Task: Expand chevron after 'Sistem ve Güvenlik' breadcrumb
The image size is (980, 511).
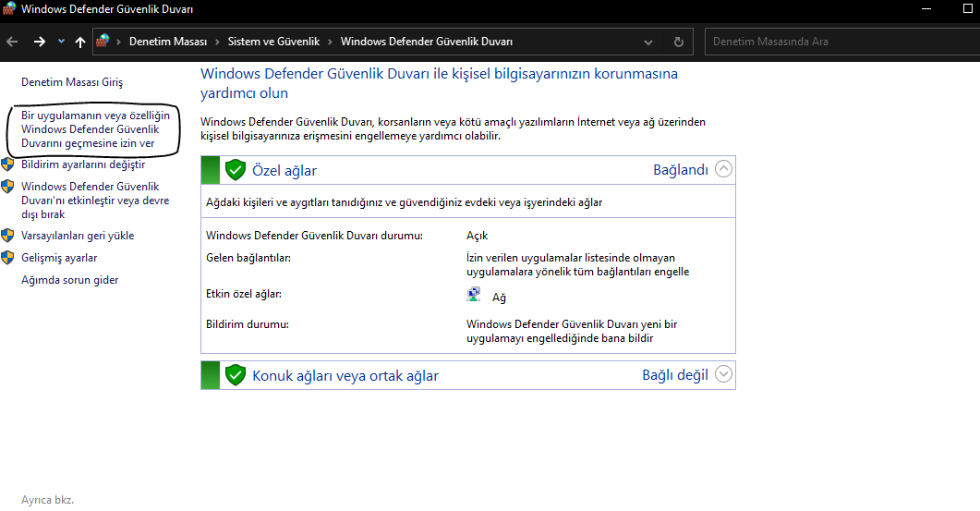Action: [x=330, y=42]
